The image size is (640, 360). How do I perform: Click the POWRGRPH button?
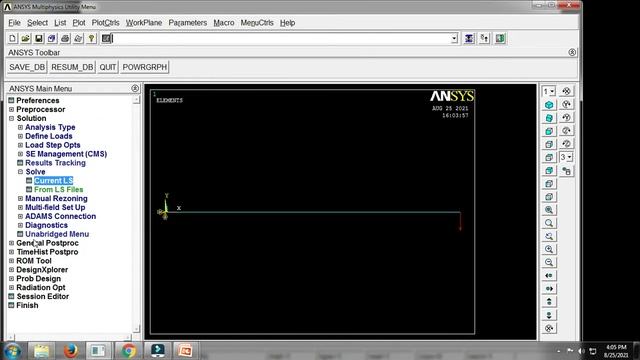tap(144, 67)
